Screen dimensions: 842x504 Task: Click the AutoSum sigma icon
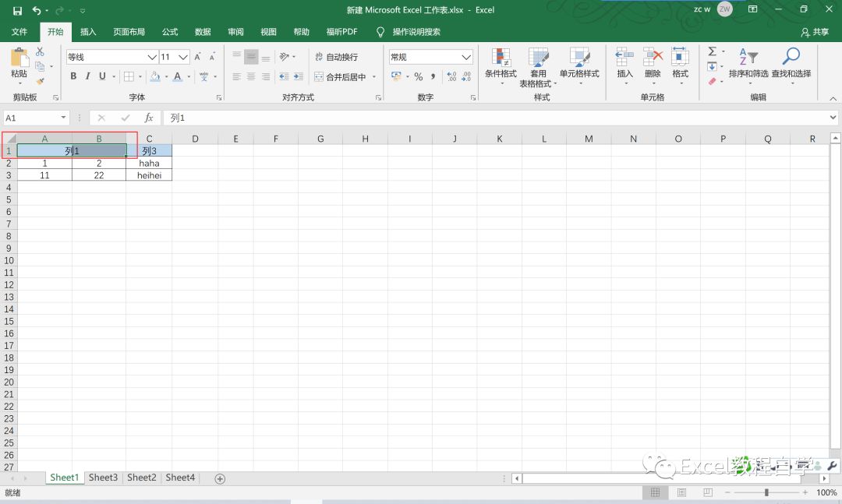click(712, 51)
